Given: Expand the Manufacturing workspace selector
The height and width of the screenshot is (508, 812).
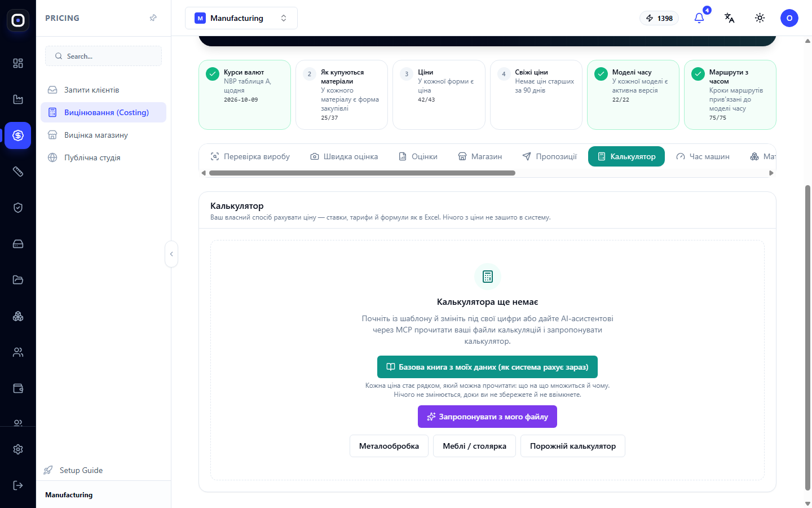Looking at the screenshot, I should (241, 18).
